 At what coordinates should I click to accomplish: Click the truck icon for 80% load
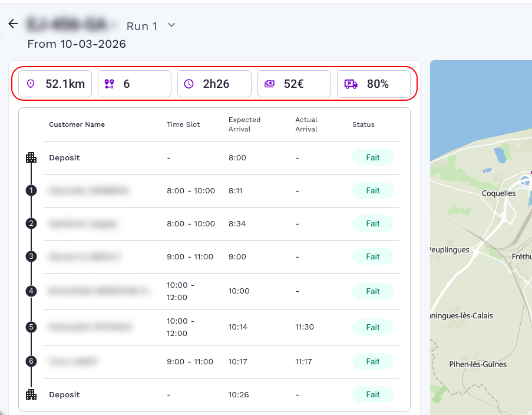coord(351,84)
